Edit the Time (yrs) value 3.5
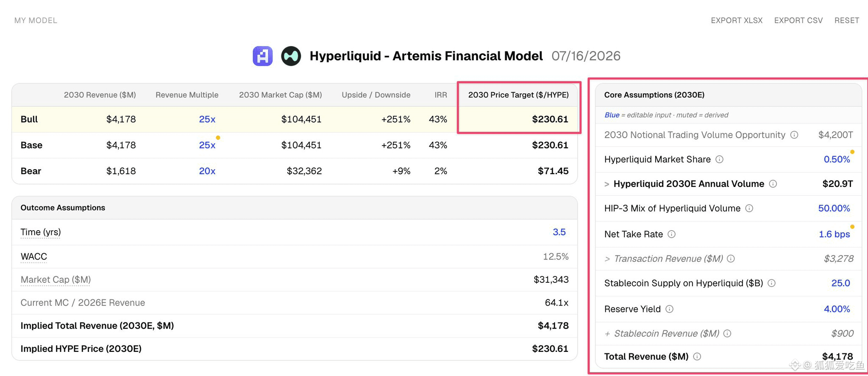Screen dimensions: 868x376 pos(559,232)
